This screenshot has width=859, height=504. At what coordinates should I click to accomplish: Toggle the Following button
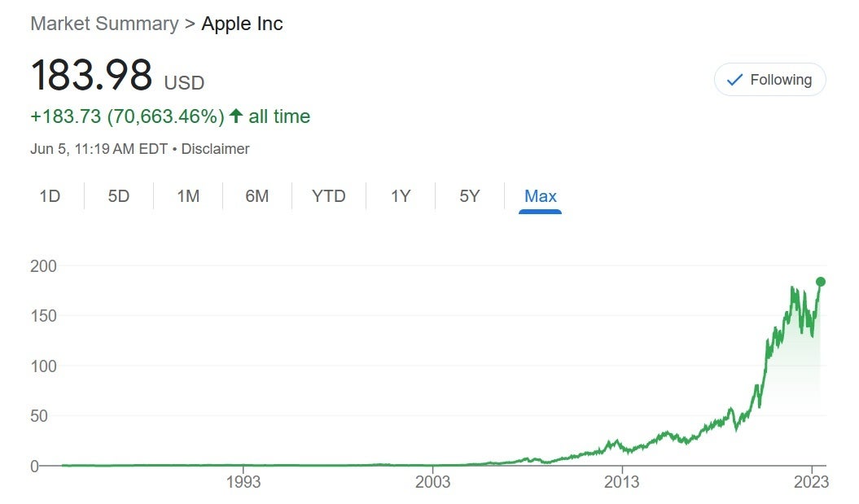pyautogui.click(x=769, y=80)
